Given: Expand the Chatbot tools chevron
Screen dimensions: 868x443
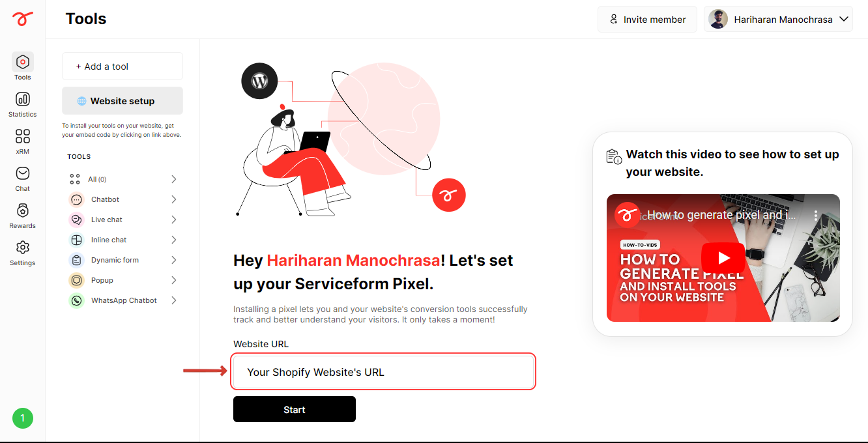Looking at the screenshot, I should [x=174, y=199].
